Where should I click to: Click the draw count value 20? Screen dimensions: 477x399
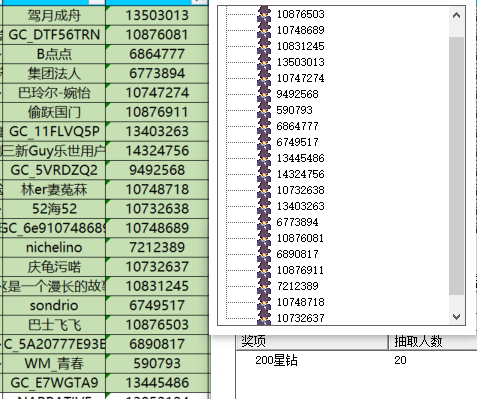[x=400, y=360]
